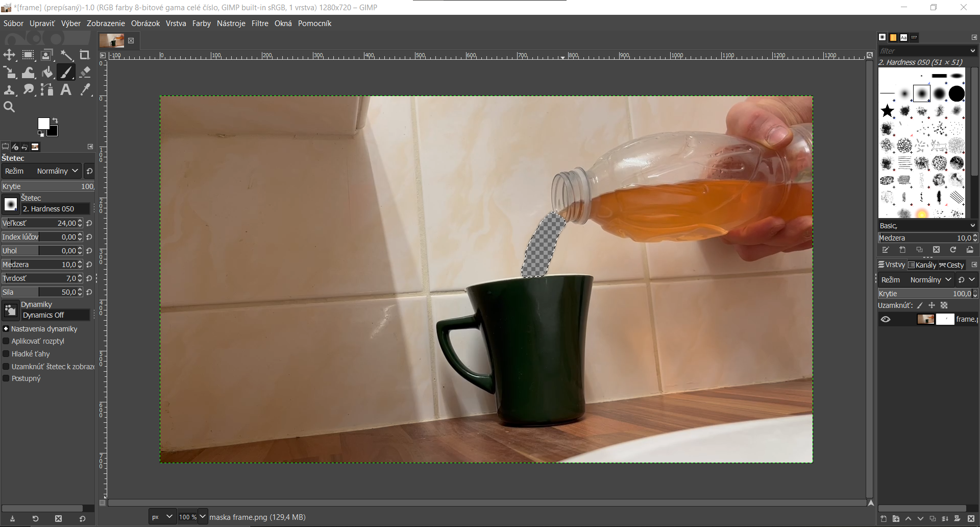Image resolution: width=980 pixels, height=527 pixels.
Task: Open the Výber menu
Action: [71, 23]
